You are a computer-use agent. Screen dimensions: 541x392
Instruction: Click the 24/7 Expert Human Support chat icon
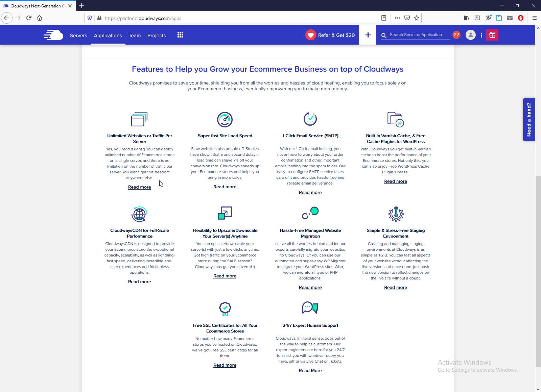pos(310,308)
